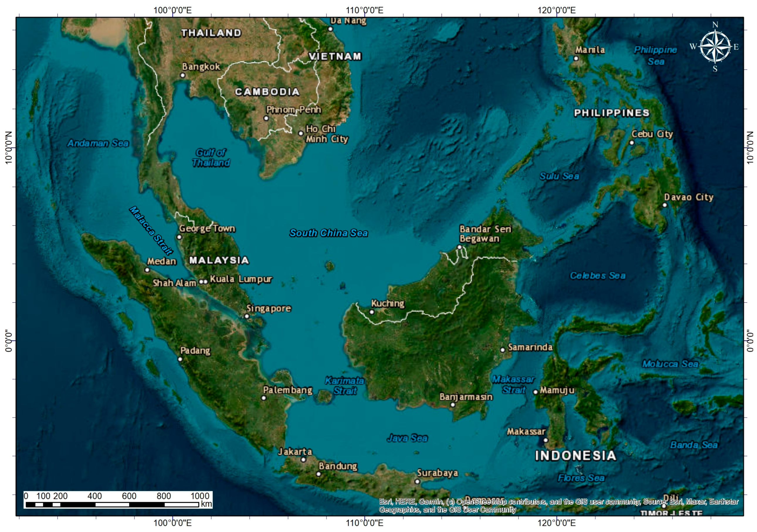Click the Jakarta city marker dot

click(303, 460)
